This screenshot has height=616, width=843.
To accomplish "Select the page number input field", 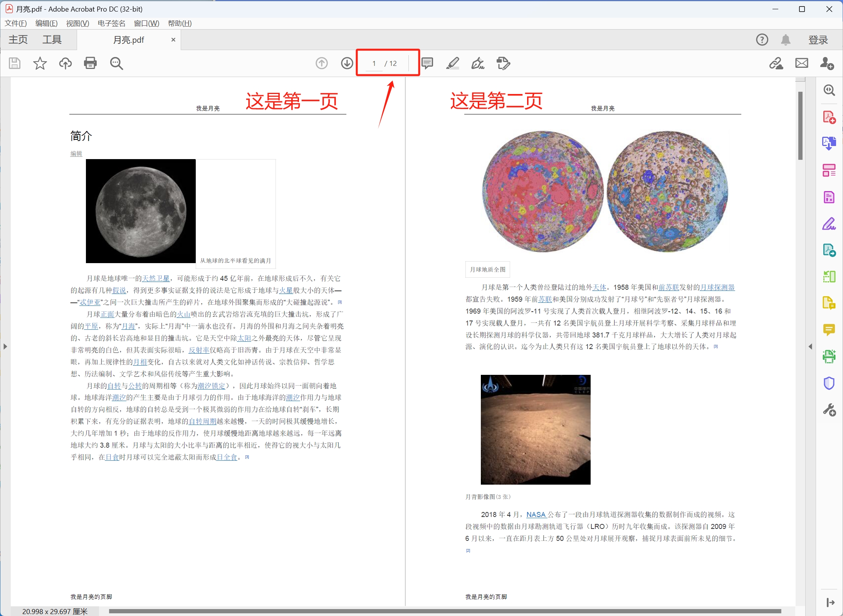I will (374, 63).
